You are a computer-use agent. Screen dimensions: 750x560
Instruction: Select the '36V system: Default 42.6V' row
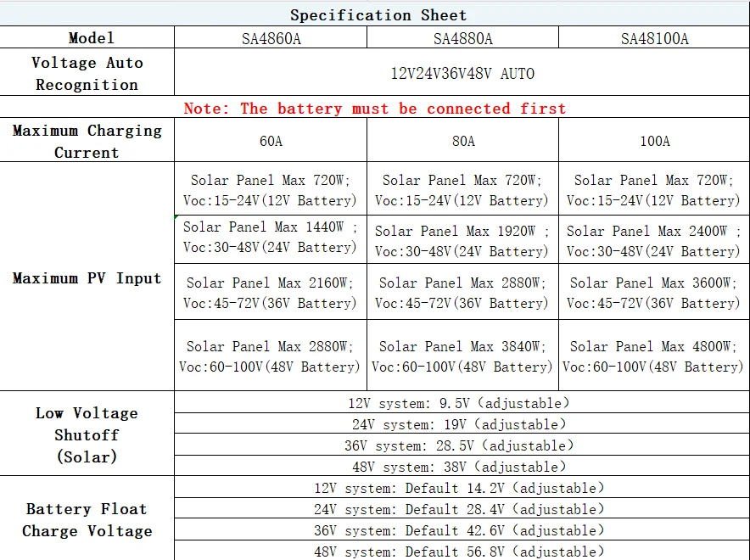point(462,529)
